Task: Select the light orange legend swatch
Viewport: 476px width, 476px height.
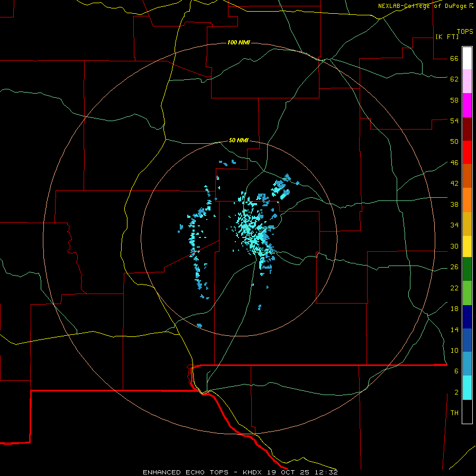Action: (467, 200)
